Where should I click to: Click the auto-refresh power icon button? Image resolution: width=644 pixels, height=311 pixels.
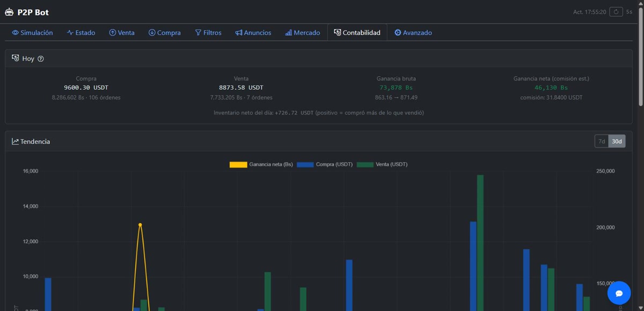[x=617, y=12]
